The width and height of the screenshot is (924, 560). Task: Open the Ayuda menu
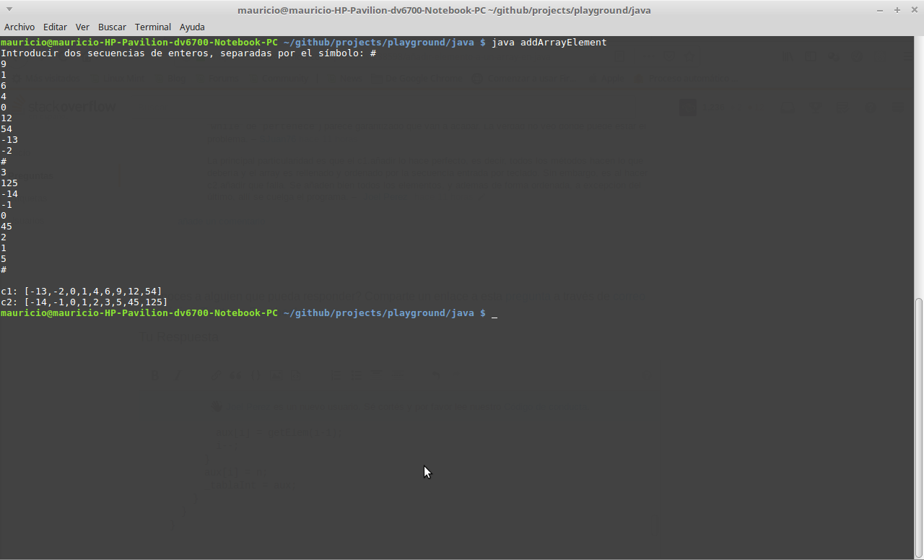coord(192,27)
